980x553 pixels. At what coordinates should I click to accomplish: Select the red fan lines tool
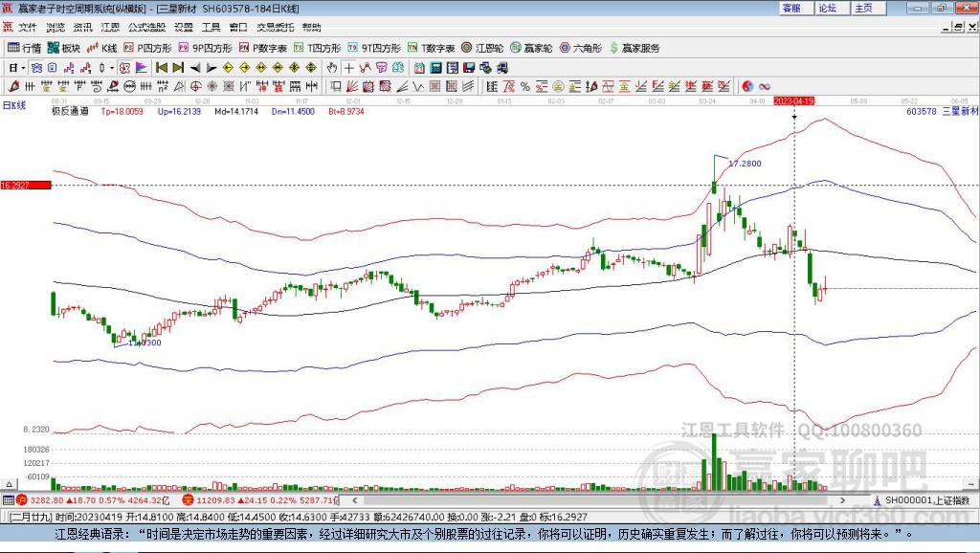pos(352,86)
